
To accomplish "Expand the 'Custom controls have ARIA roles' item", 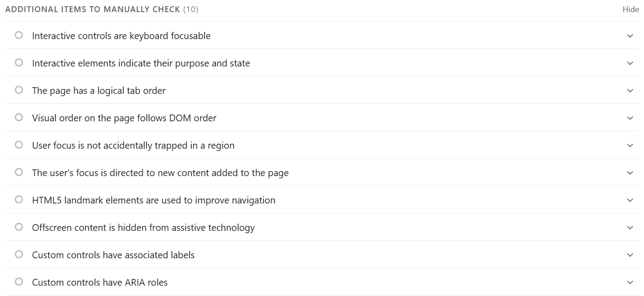I will tap(630, 283).
